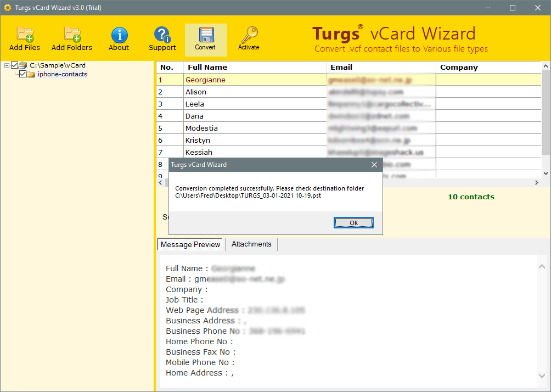Image resolution: width=551 pixels, height=392 pixels.
Task: Start conversion with the Convert floppy icon
Action: click(206, 40)
